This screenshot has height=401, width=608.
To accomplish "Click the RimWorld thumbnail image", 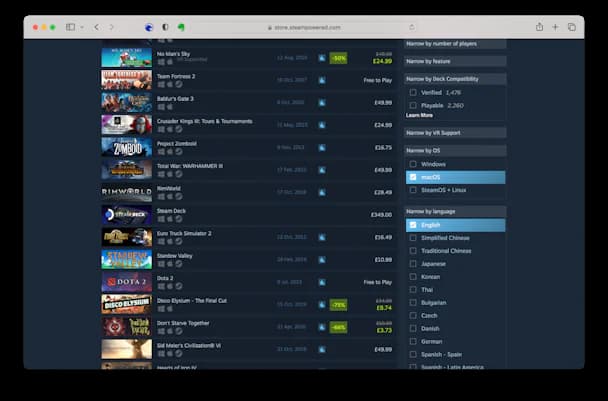I will 127,192.
